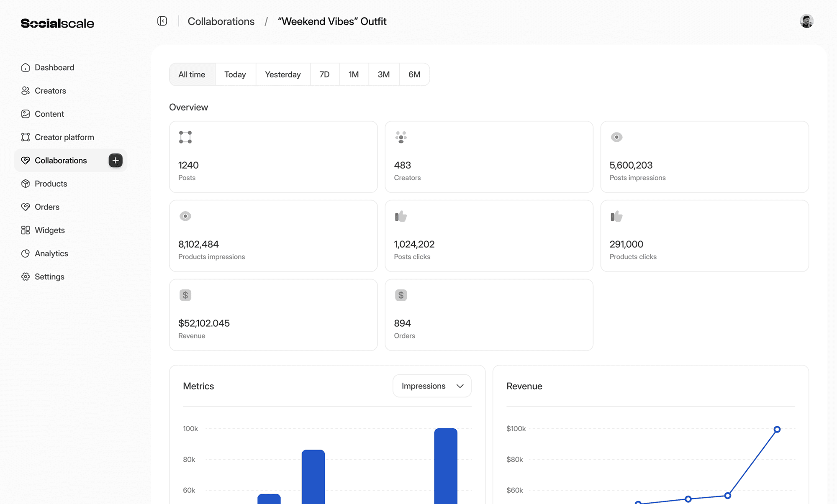837x504 pixels.
Task: Switch time range to 7D
Action: (324, 74)
